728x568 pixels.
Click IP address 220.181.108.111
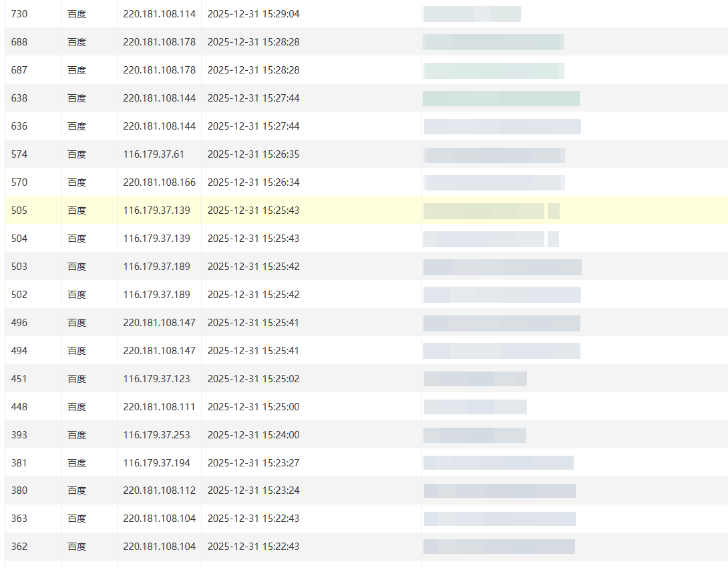(x=159, y=407)
